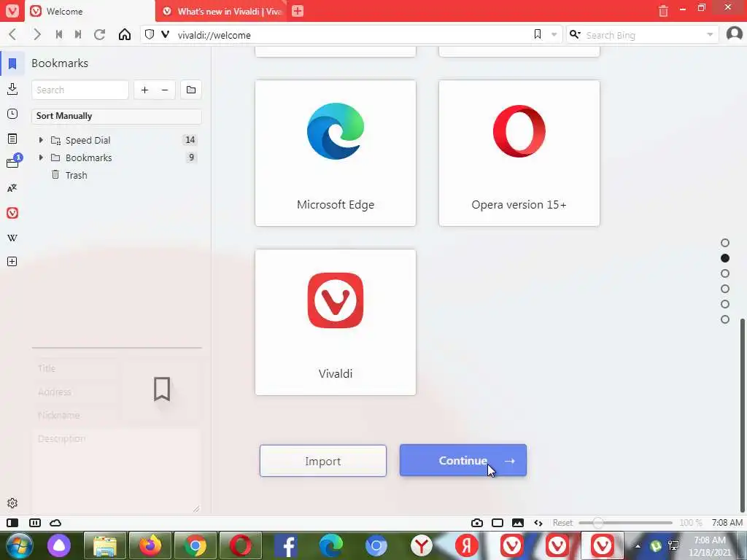Click the bookmarks panel Search field
The height and width of the screenshot is (560, 747).
click(80, 90)
